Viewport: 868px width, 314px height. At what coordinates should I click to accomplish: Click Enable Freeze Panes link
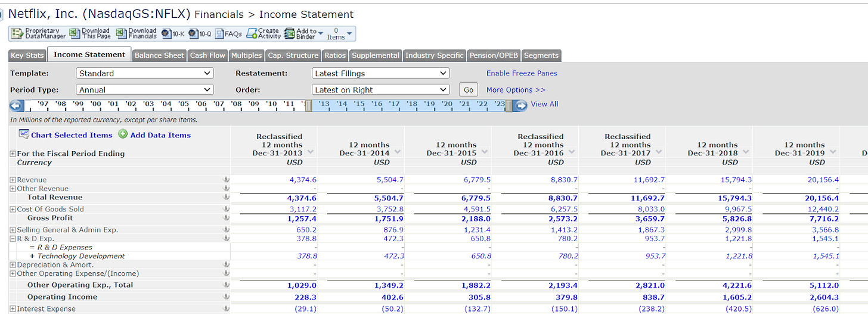[x=522, y=73]
